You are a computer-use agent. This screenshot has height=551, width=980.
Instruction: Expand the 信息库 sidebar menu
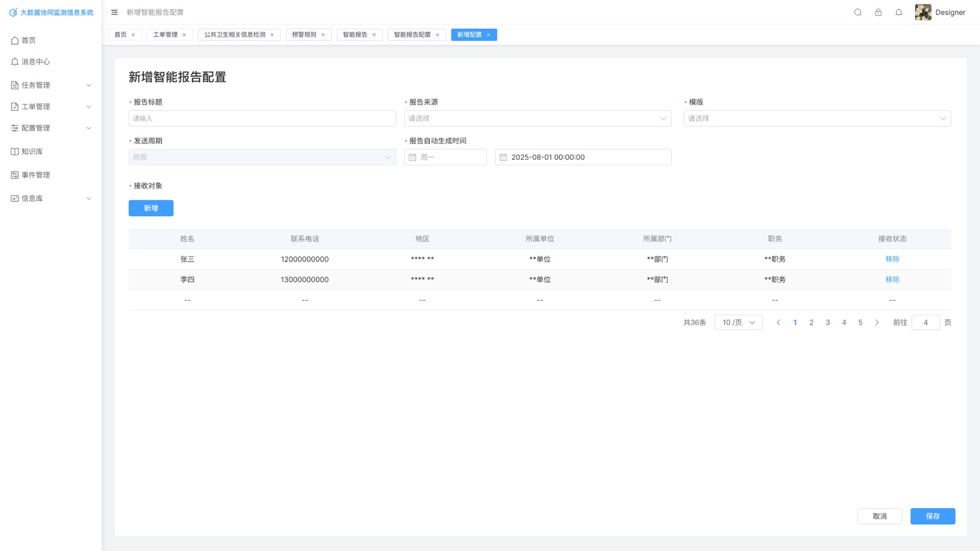point(51,198)
